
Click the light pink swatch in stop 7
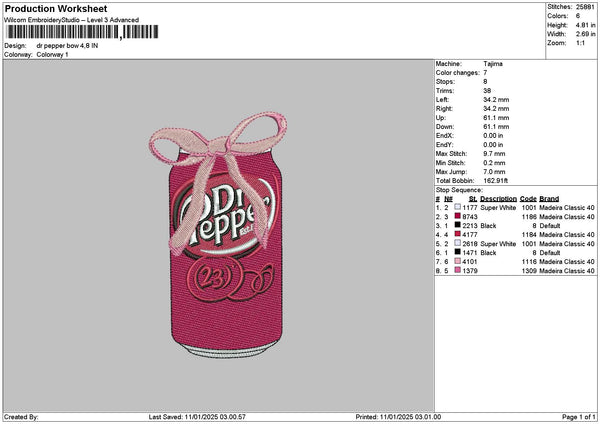(457, 261)
